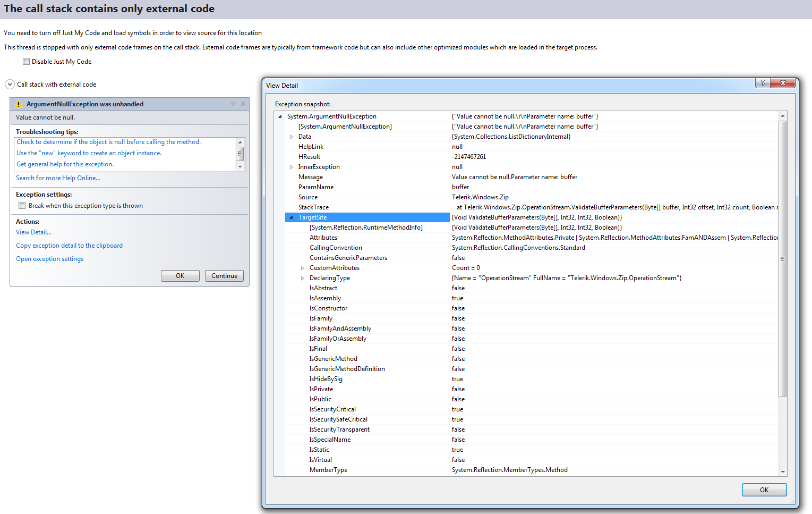Viewport: 812px width, 514px height.
Task: Expand the CustomAttributes property row
Action: 302,268
